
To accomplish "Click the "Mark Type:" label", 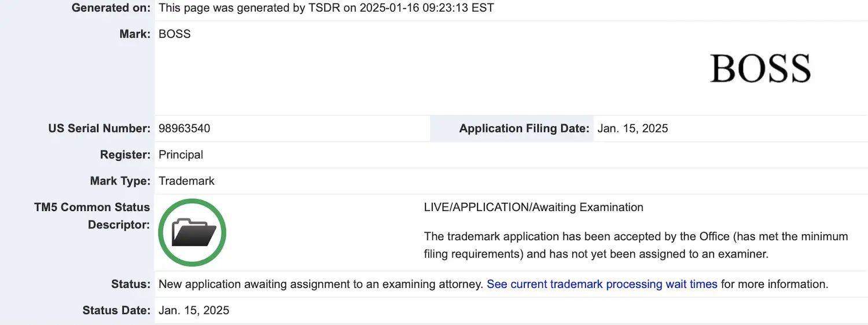I will (x=120, y=181).
